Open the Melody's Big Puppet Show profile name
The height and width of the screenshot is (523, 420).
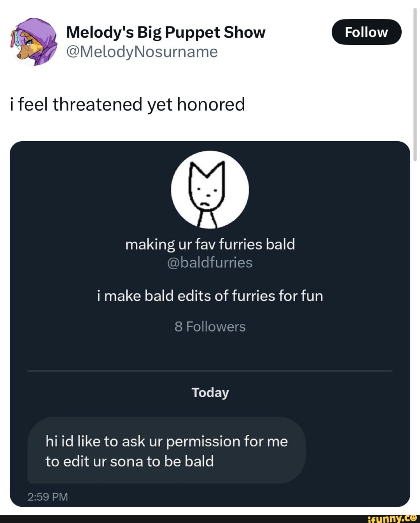166,32
